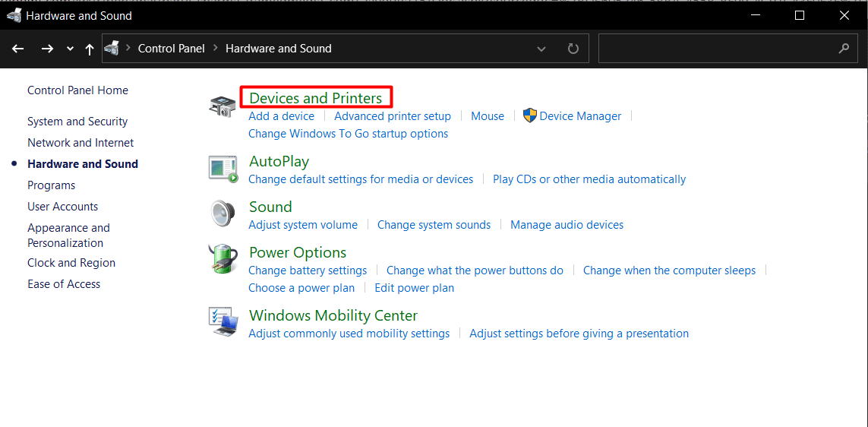Open Network and Internet category
Image resolution: width=868 pixels, height=427 pixels.
click(80, 142)
